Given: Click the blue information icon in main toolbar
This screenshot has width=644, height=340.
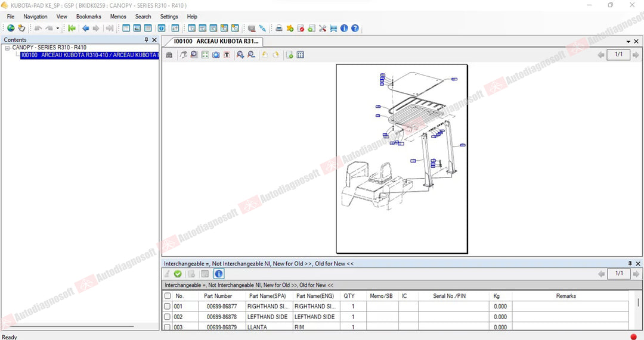Looking at the screenshot, I should 344,28.
